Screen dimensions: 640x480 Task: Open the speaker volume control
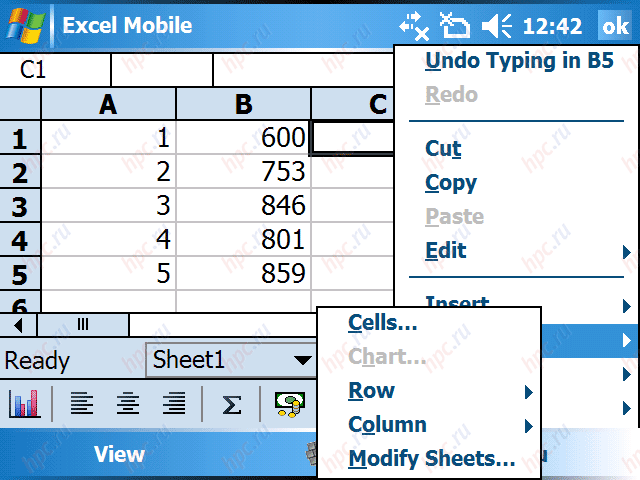(x=497, y=26)
